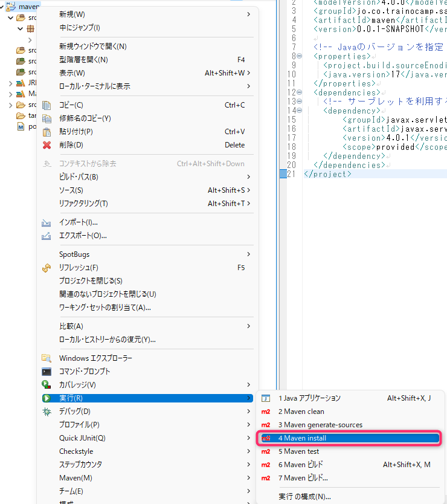Expand the Ma dependencies library node in tree

[x=11, y=94]
